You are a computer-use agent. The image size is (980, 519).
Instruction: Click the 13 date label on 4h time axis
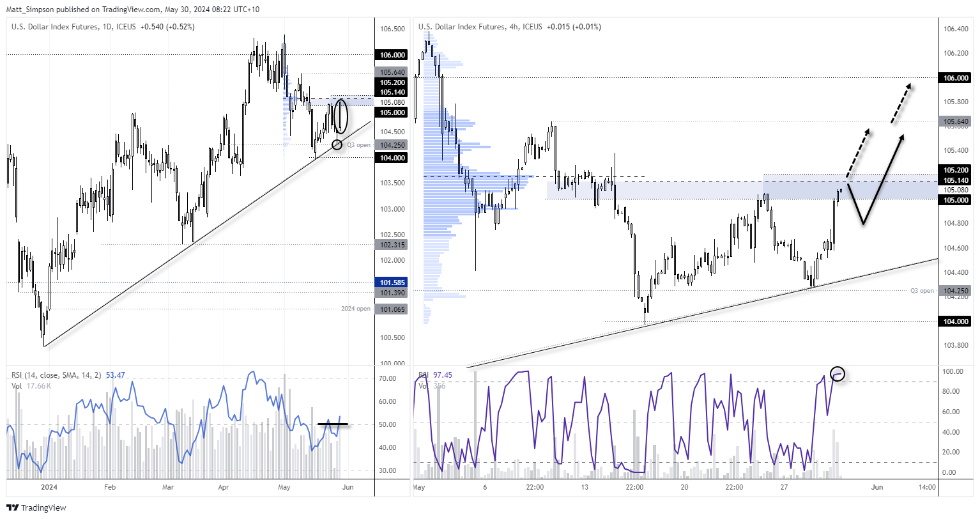click(585, 487)
